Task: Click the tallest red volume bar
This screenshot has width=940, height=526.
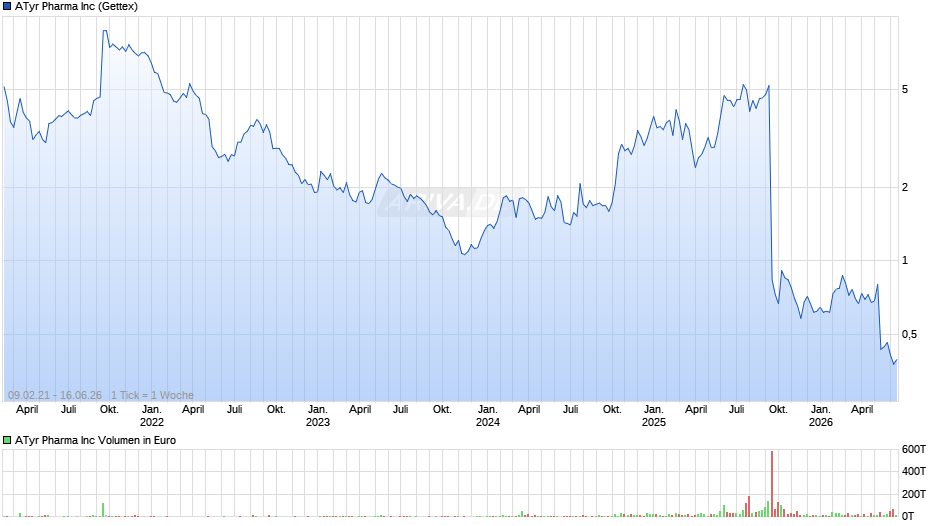Action: (x=772, y=483)
